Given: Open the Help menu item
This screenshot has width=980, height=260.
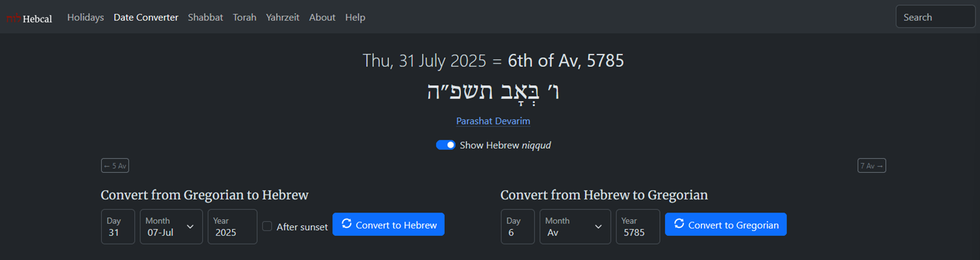Looking at the screenshot, I should click(355, 18).
